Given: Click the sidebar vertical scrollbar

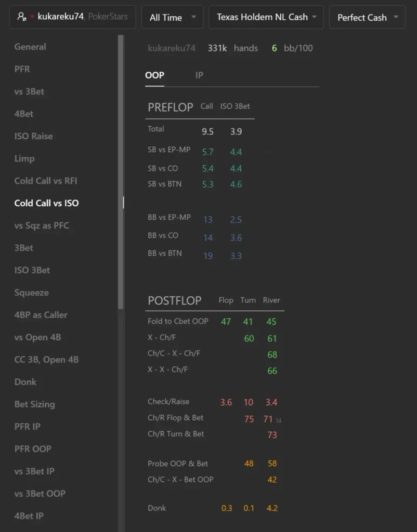Looking at the screenshot, I should click(x=121, y=171).
